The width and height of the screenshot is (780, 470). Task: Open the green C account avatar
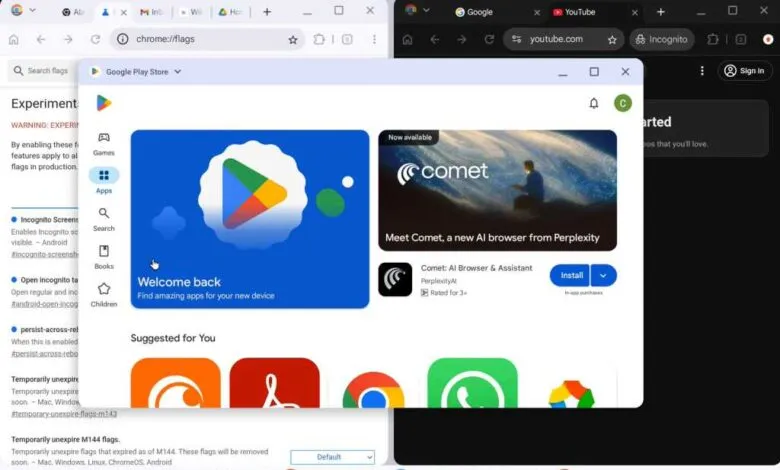click(623, 103)
